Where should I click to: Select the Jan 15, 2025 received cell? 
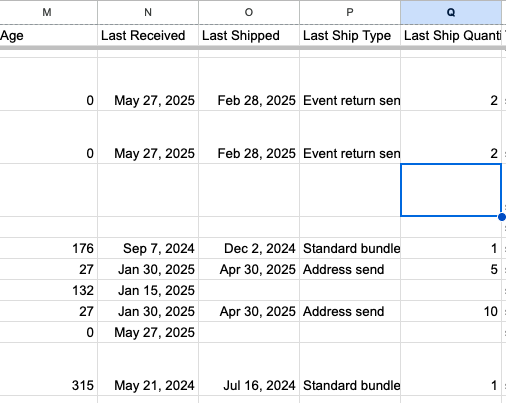pyautogui.click(x=148, y=290)
